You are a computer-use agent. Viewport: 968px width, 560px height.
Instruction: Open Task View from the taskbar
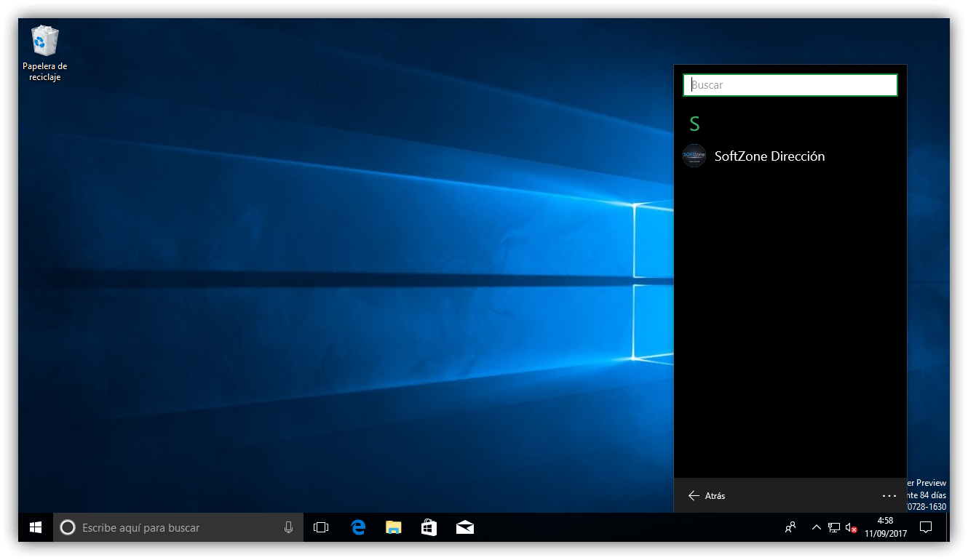coord(321,527)
